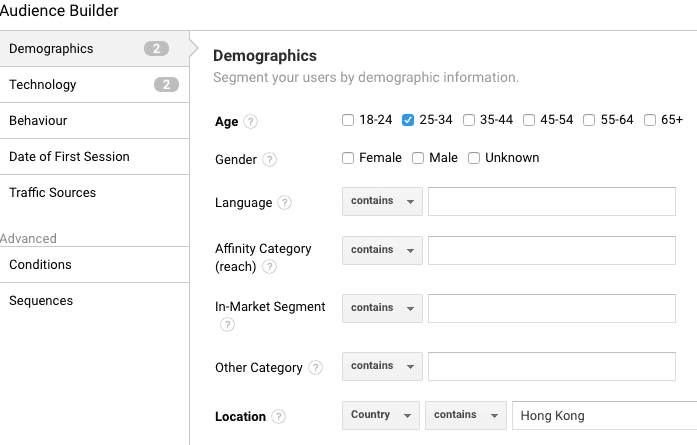Select the Sequences advanced section
The width and height of the screenshot is (697, 445).
pyautogui.click(x=41, y=301)
